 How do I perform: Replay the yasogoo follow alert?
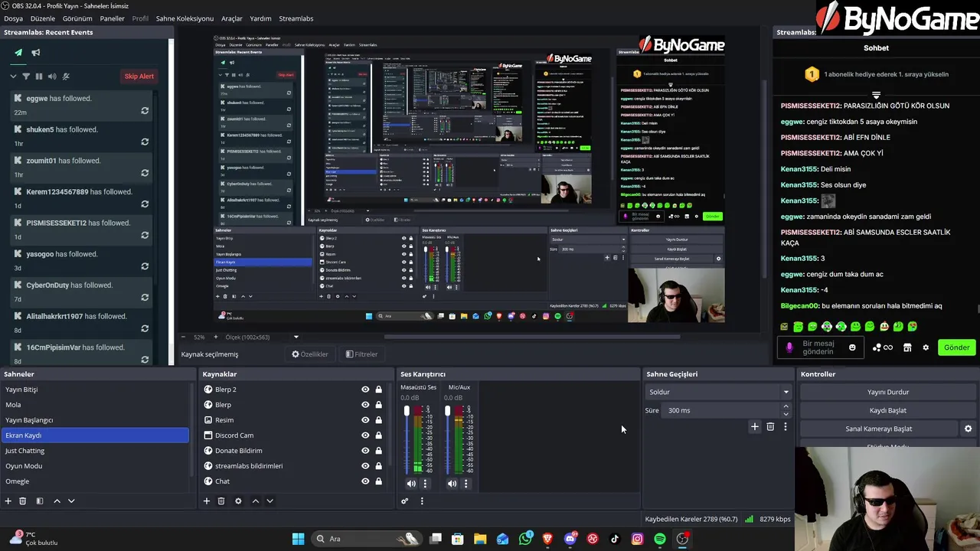[x=145, y=266]
